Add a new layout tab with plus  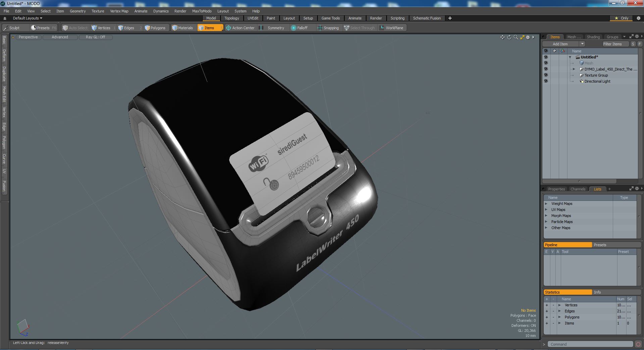[450, 18]
